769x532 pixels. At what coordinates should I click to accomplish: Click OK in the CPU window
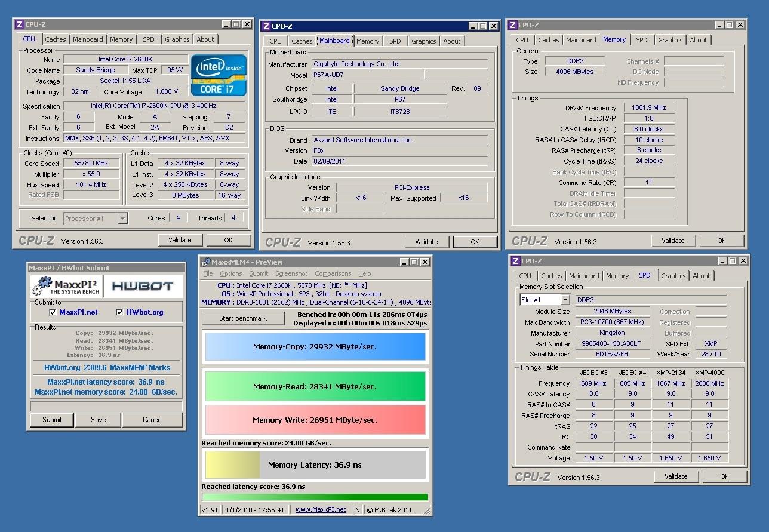(x=228, y=240)
